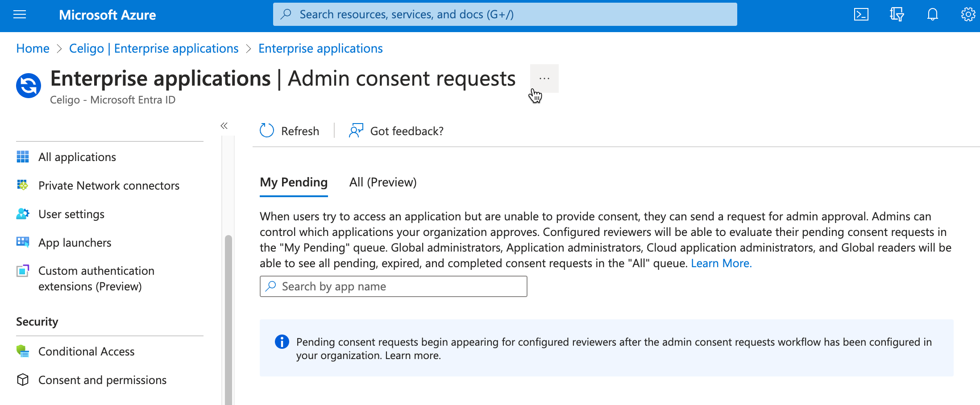Screen dimensions: 980x405
Task: Open the notifications bell
Action: [932, 15]
